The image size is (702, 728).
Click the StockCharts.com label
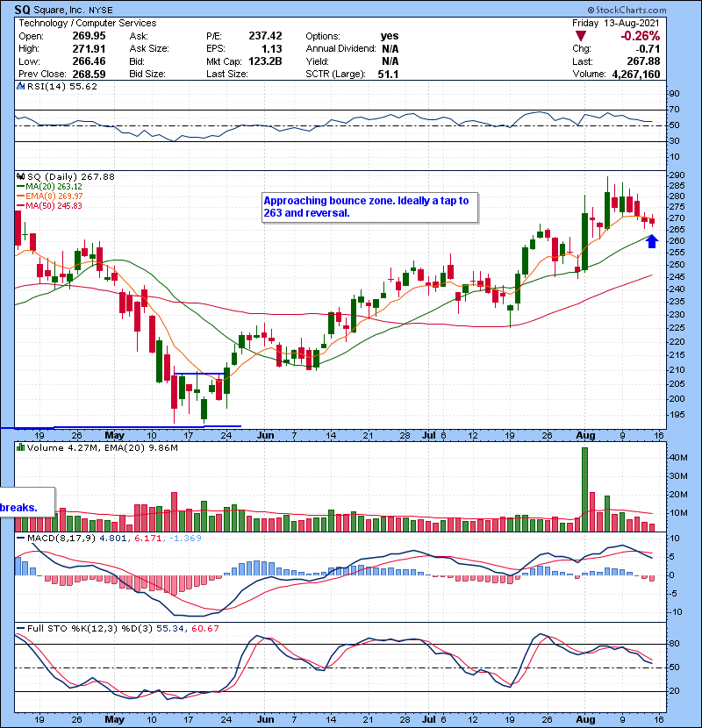pyautogui.click(x=627, y=10)
